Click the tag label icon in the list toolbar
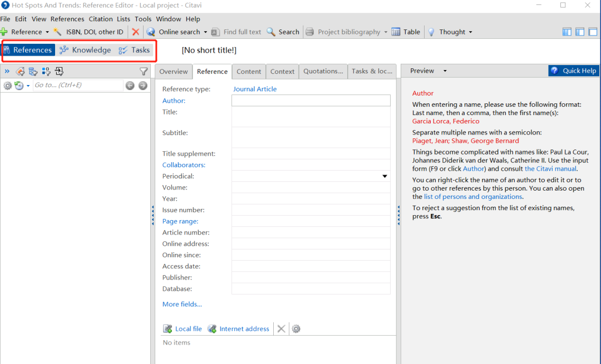The image size is (601, 364). click(20, 71)
